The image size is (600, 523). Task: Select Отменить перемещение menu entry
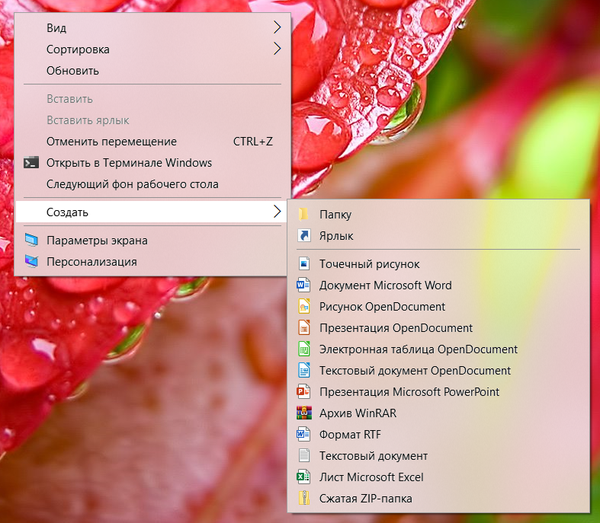coord(111,142)
